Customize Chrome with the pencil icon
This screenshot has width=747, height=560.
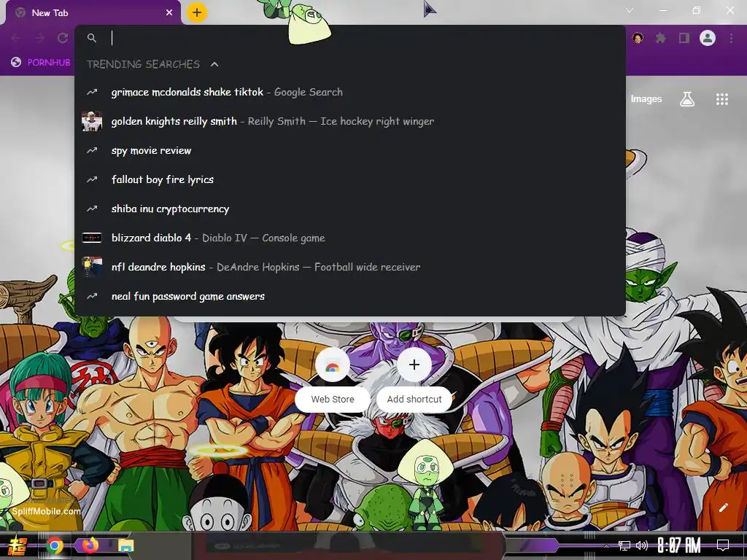click(723, 507)
